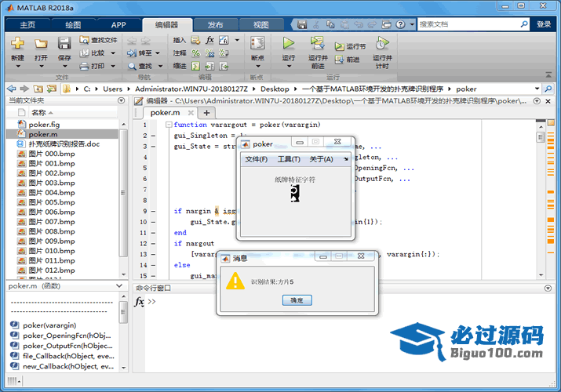561x392 pixels.
Task: Click the Run Section (运行节) icon
Action: (x=339, y=46)
